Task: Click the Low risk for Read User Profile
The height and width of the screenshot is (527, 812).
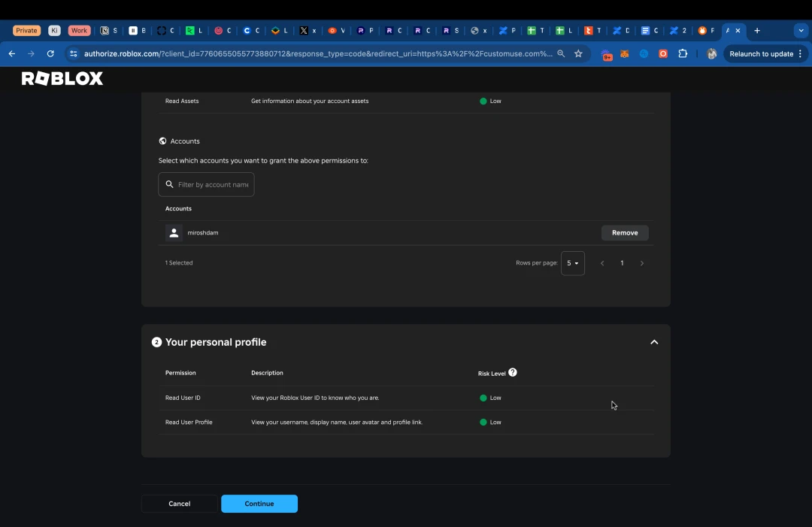Action: [x=490, y=423]
